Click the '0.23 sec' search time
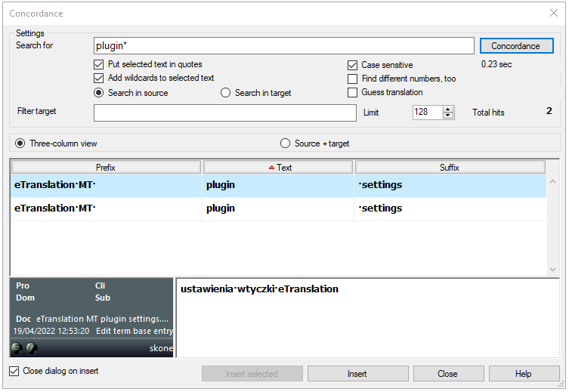The width and height of the screenshot is (569, 392). coord(496,64)
